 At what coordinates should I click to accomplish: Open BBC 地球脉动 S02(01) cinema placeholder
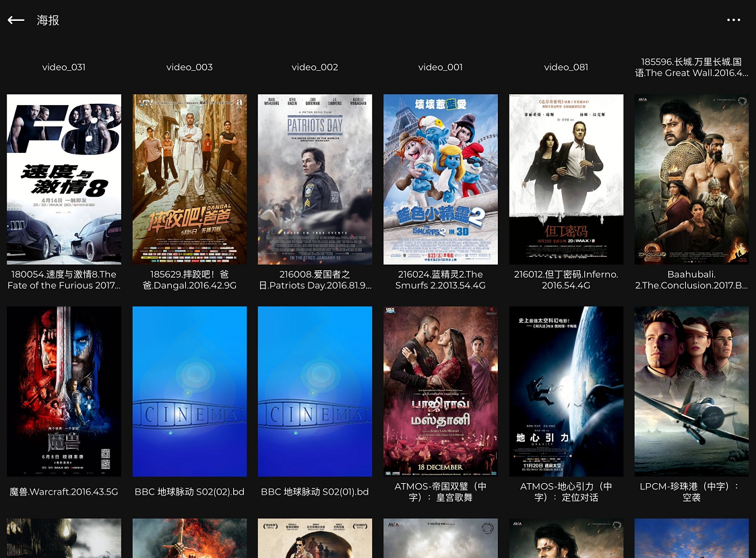click(x=315, y=392)
